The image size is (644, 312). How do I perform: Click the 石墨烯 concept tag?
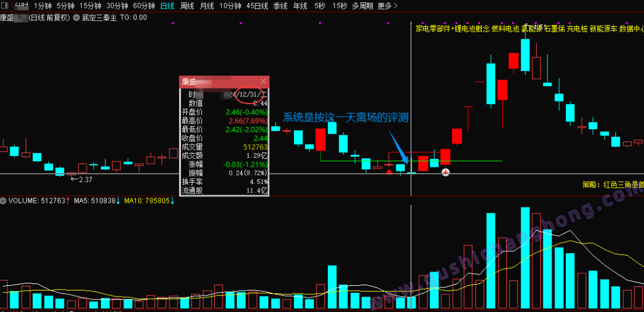(x=555, y=29)
